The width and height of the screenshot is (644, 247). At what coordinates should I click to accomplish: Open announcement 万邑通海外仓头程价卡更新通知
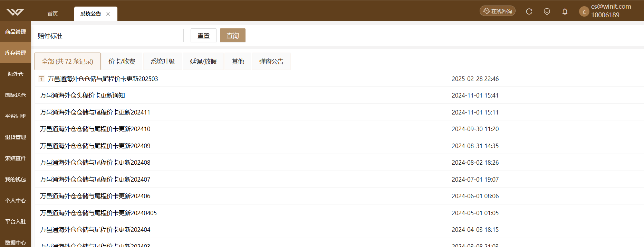83,95
